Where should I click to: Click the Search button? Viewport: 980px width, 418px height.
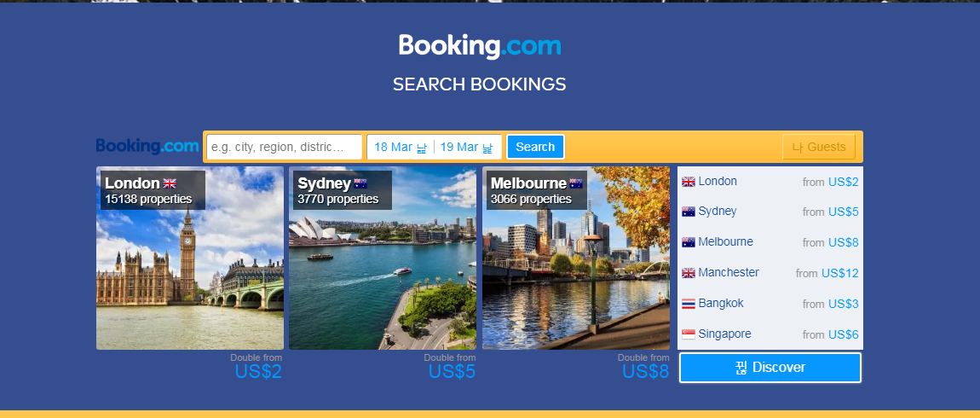pyautogui.click(x=535, y=147)
